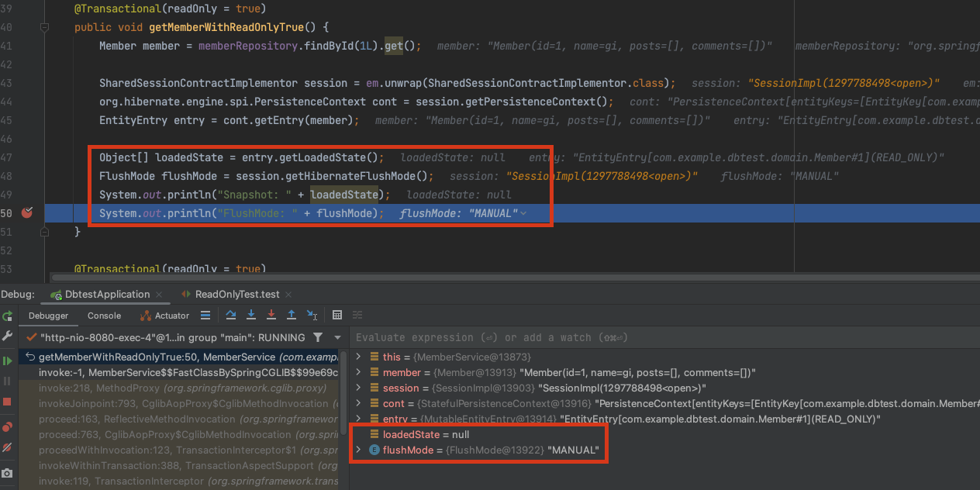Viewport: 980px width, 490px height.
Task: Open Evaluate Expression calculator icon
Action: click(x=337, y=315)
